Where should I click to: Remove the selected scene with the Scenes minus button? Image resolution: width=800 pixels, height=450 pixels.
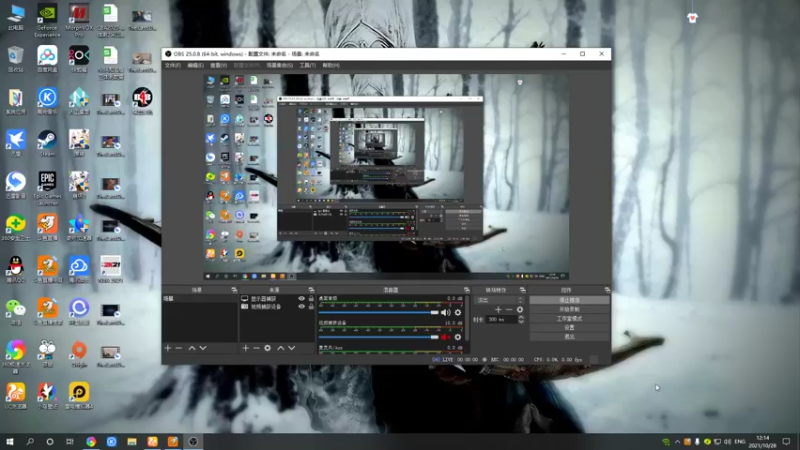(179, 348)
